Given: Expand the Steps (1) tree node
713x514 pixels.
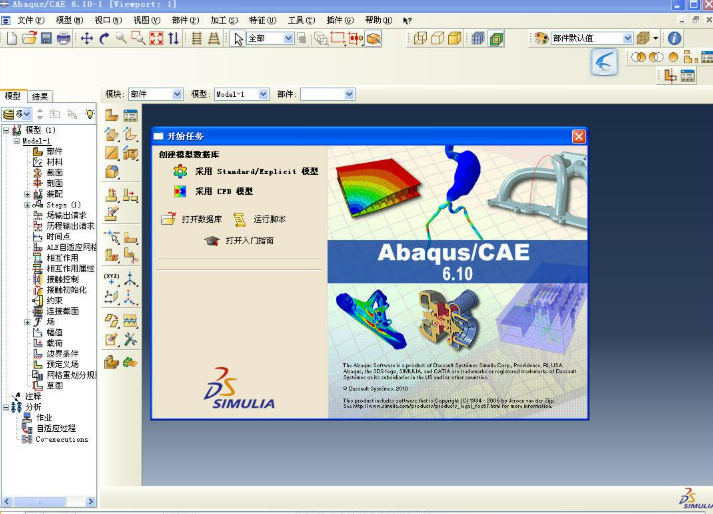Looking at the screenshot, I should tap(27, 205).
